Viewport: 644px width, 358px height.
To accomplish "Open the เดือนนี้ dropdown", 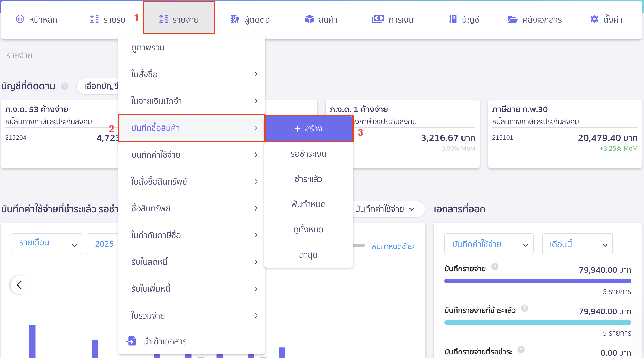I will (577, 244).
